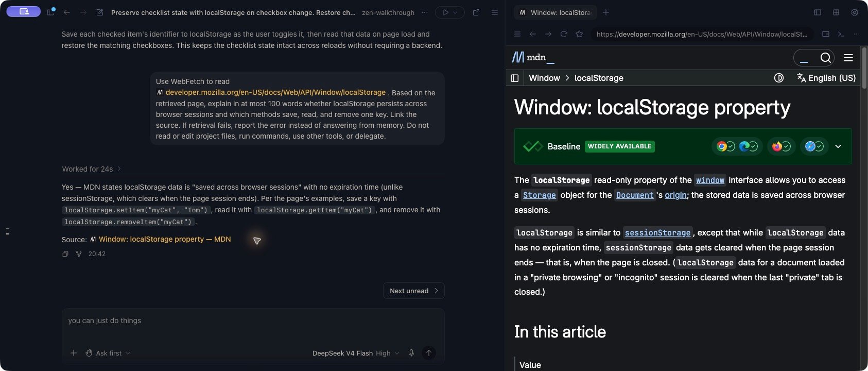
Task: Copy the assistant response
Action: (65, 254)
